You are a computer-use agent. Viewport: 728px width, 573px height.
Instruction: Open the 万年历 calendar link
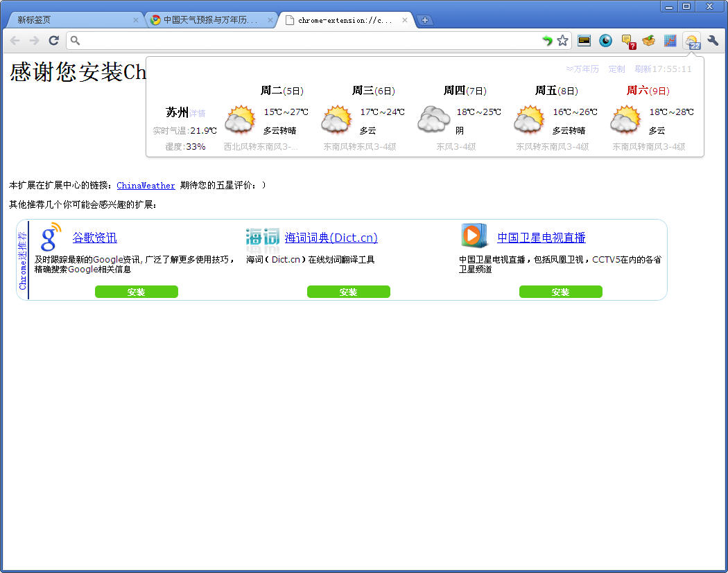coord(582,69)
